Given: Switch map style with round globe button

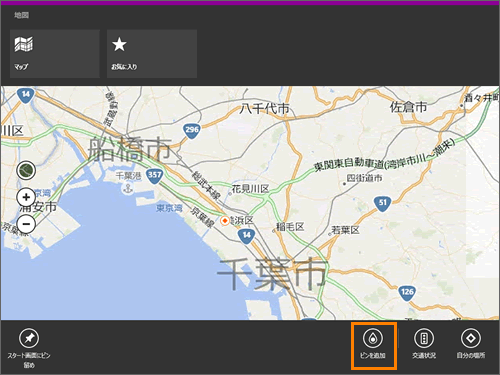Looking at the screenshot, I should (26, 171).
